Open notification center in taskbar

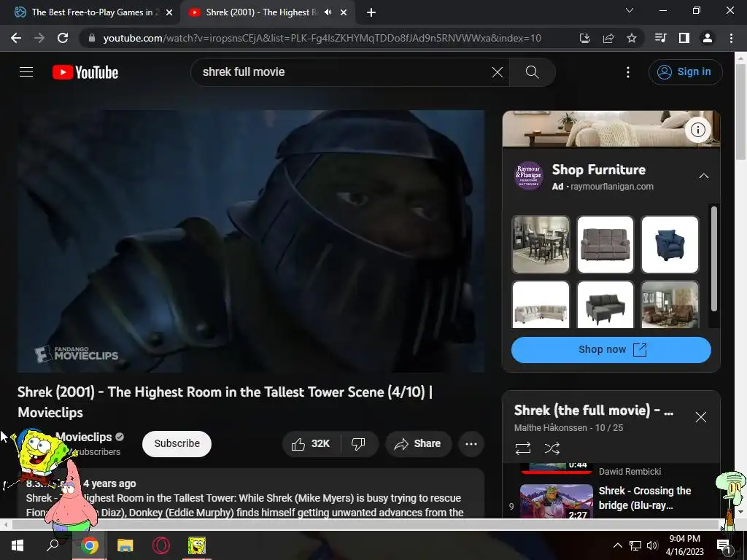[x=724, y=546]
